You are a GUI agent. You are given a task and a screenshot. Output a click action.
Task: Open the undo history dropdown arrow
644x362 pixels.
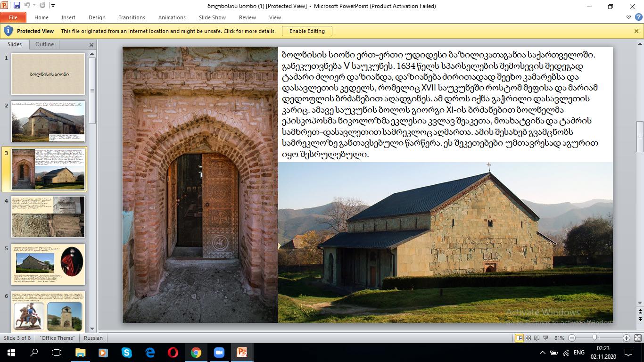[x=33, y=6]
